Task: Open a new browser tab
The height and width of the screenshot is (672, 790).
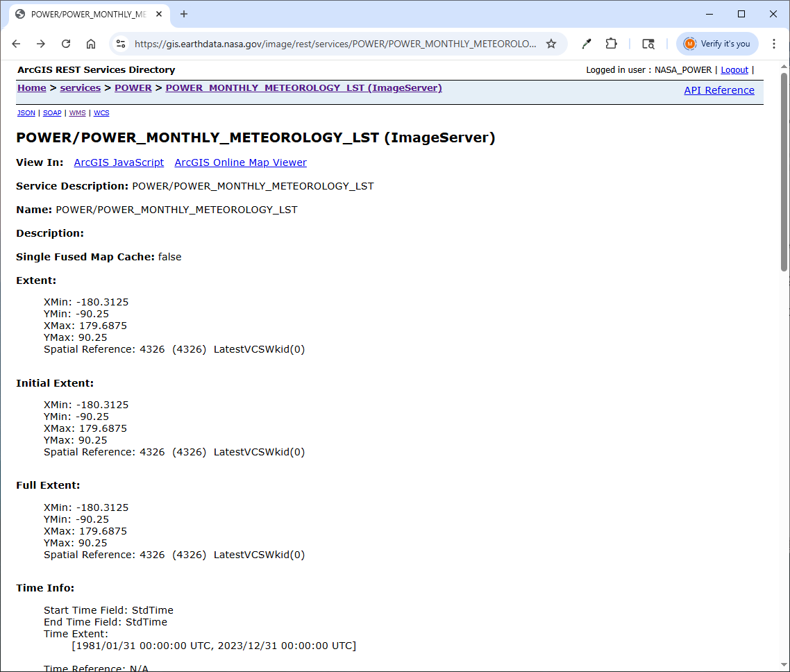Action: click(x=184, y=14)
